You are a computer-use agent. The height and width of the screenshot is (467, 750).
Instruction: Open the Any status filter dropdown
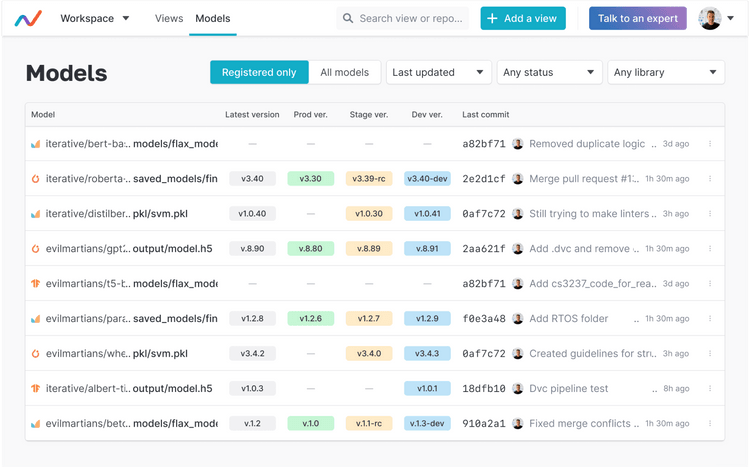tap(549, 72)
